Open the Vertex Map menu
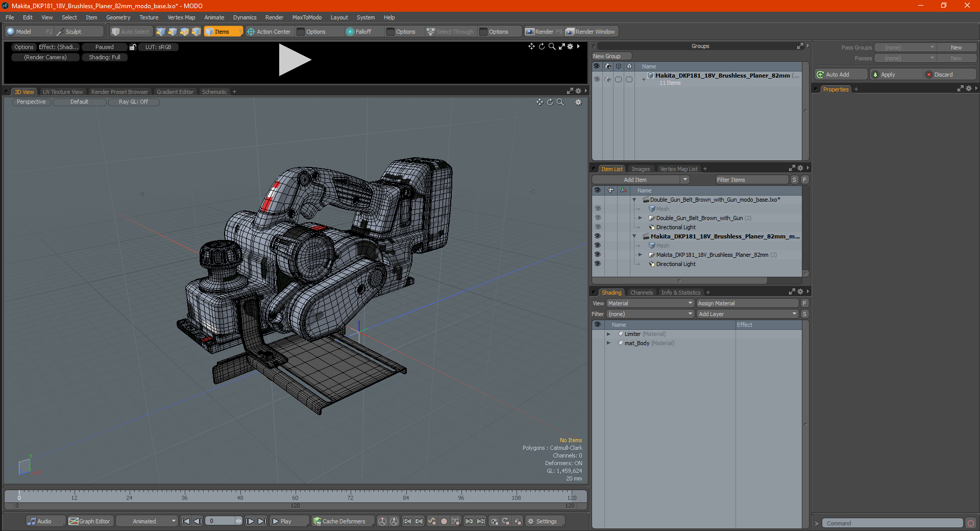980x531 pixels. click(181, 17)
